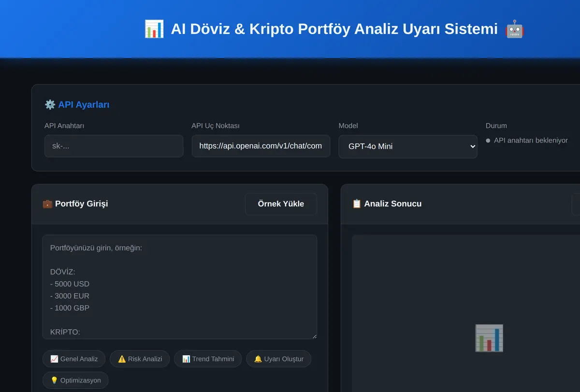Image resolution: width=580 pixels, height=392 pixels.
Task: Click the "API Uç Noktası" field label
Action: (216, 126)
